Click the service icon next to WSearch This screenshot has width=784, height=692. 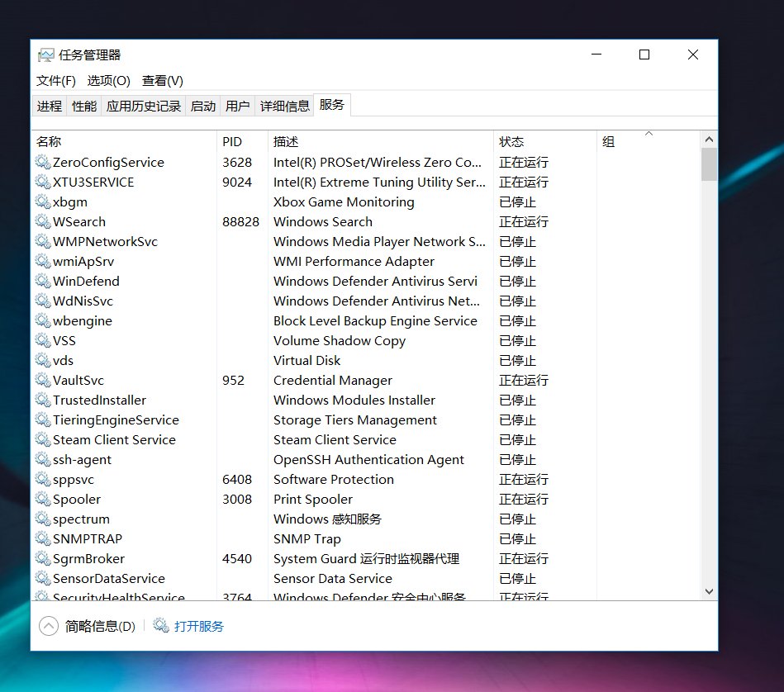coord(43,221)
